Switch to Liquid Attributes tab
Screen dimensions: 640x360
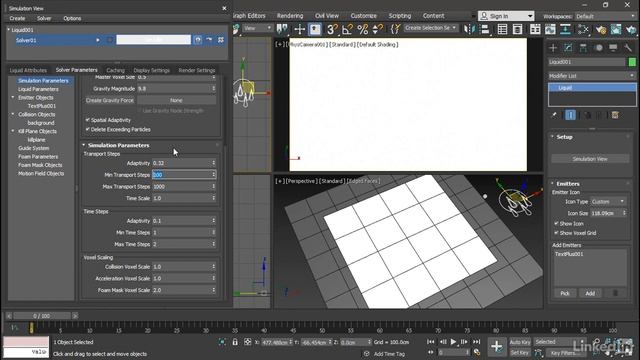coord(28,70)
